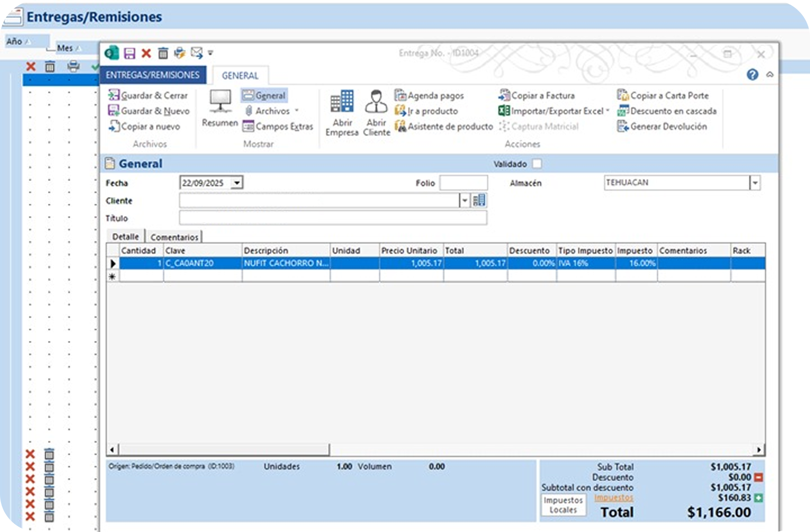The image size is (810, 532).
Task: Expand the Cliente dropdown arrow
Action: (x=464, y=201)
